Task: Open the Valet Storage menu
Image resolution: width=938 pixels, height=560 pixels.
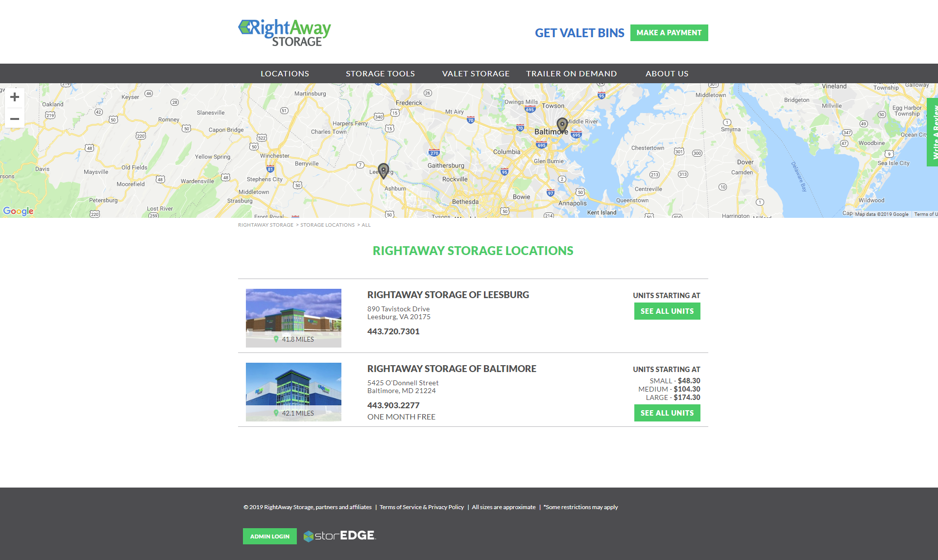Action: (476, 73)
